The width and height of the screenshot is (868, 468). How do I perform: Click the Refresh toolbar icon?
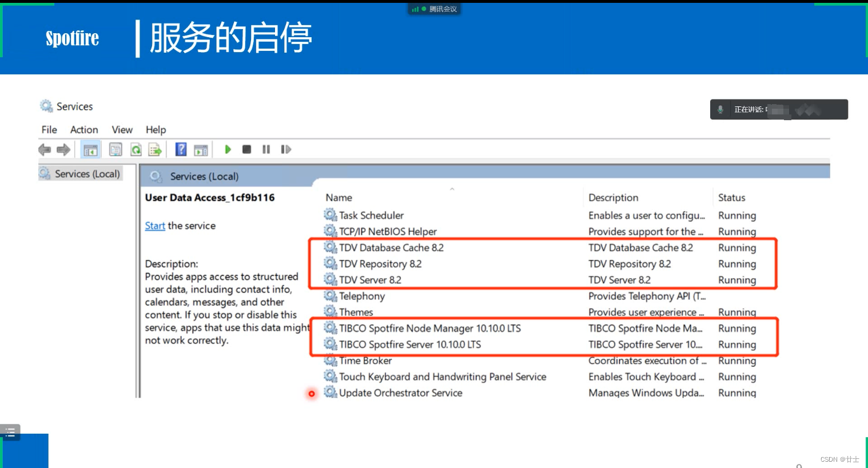pos(136,150)
